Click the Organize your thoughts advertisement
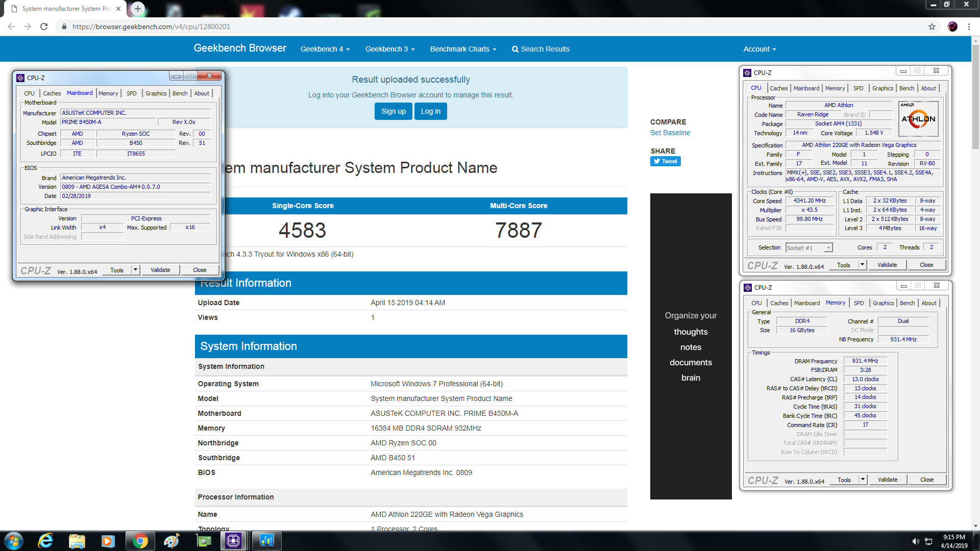The width and height of the screenshot is (980, 551). pos(691,346)
